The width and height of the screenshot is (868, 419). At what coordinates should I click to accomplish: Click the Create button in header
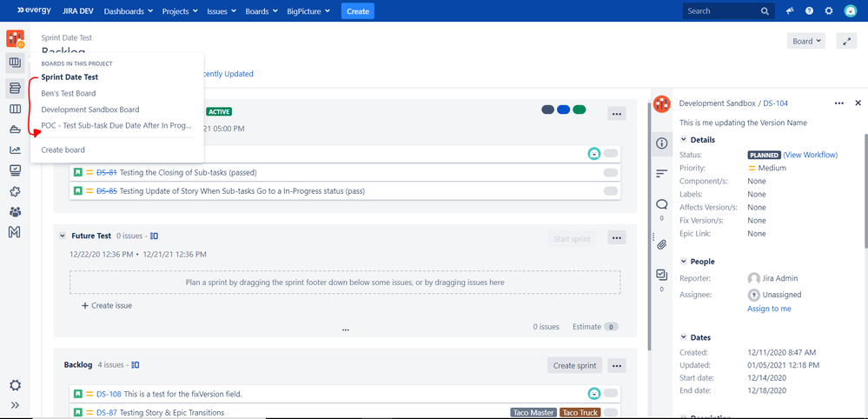coord(358,11)
